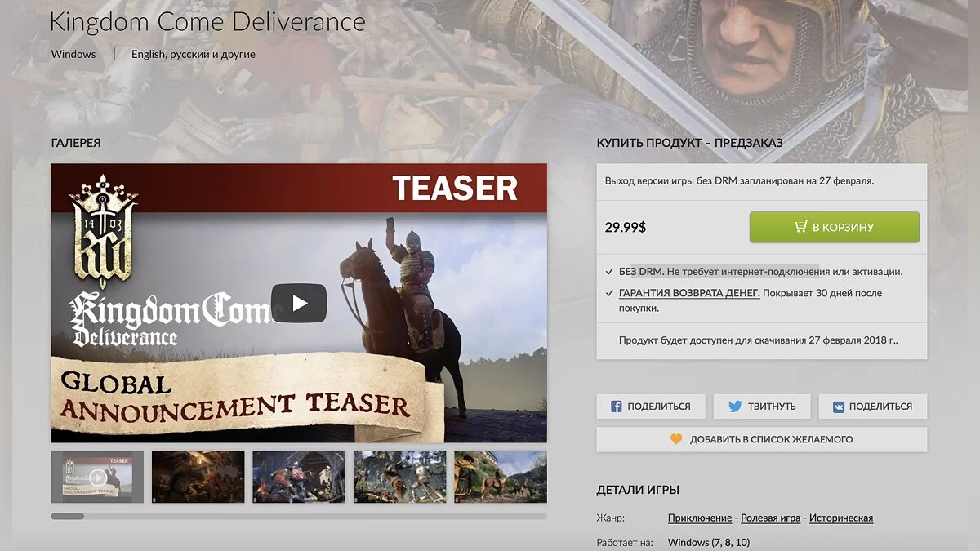Click the КУПИТЬ ПРОДУКТ – ПРЕДЗАКАЗ heading
Screen dimensions: 980x551
[690, 143]
